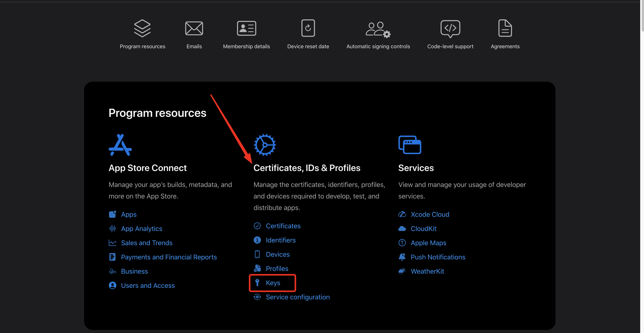The height and width of the screenshot is (333, 644).
Task: Select the Automatic signing controls label
Action: pyautogui.click(x=378, y=47)
